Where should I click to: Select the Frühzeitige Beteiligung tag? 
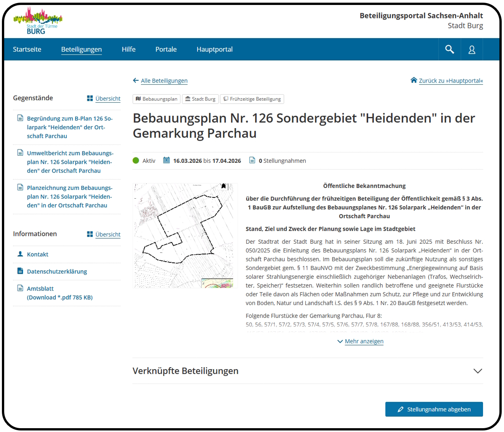(x=252, y=99)
